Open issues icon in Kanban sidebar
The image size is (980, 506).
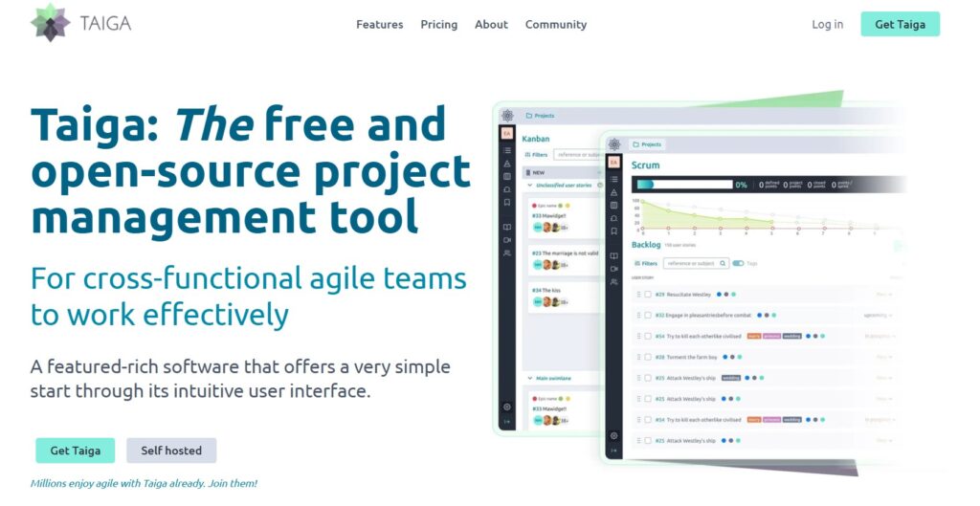coord(507,190)
